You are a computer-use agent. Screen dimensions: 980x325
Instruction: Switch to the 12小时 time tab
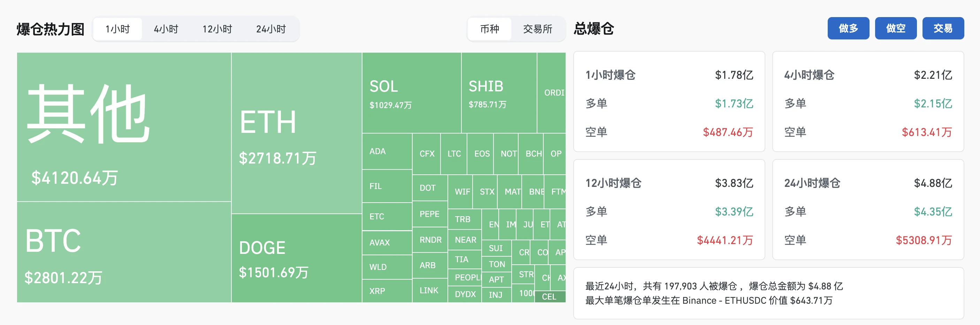coord(216,29)
